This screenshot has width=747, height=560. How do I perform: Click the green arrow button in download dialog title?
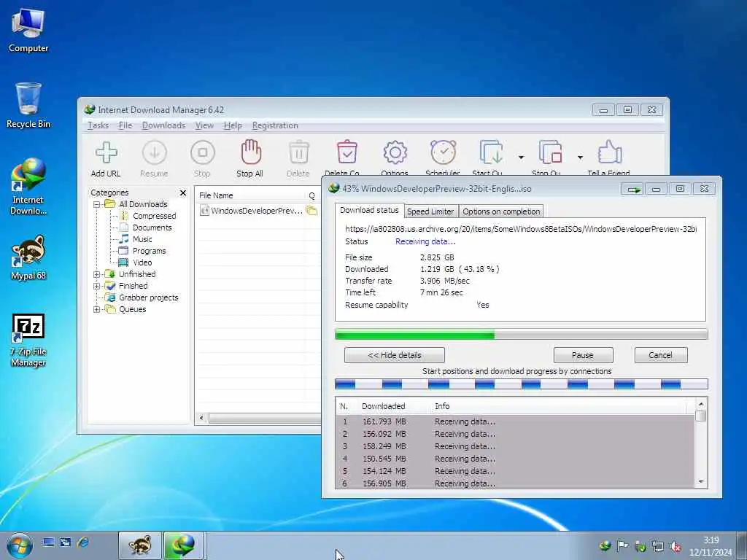pos(633,190)
